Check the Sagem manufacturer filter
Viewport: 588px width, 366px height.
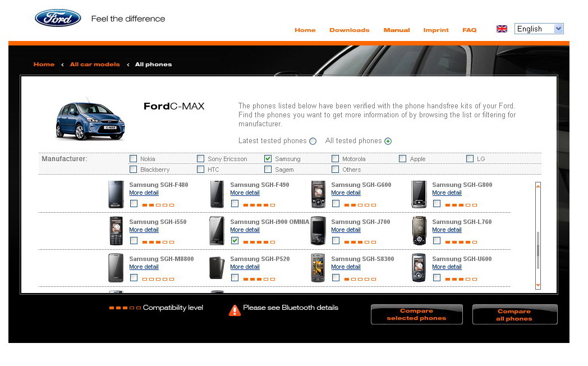click(x=268, y=170)
